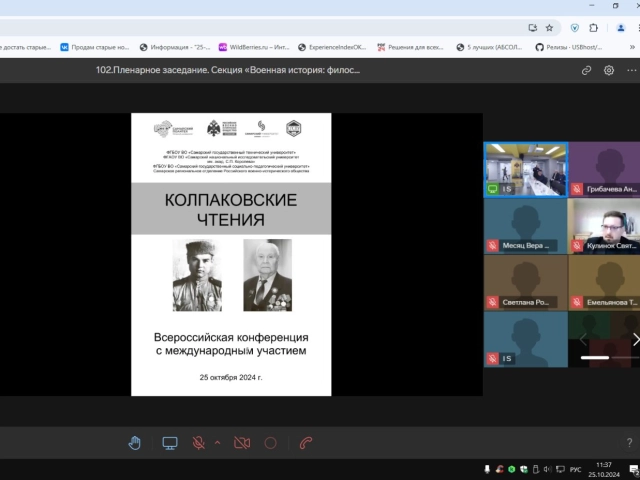
Task: Select Светлана Ро... participant tile
Action: (x=526, y=283)
